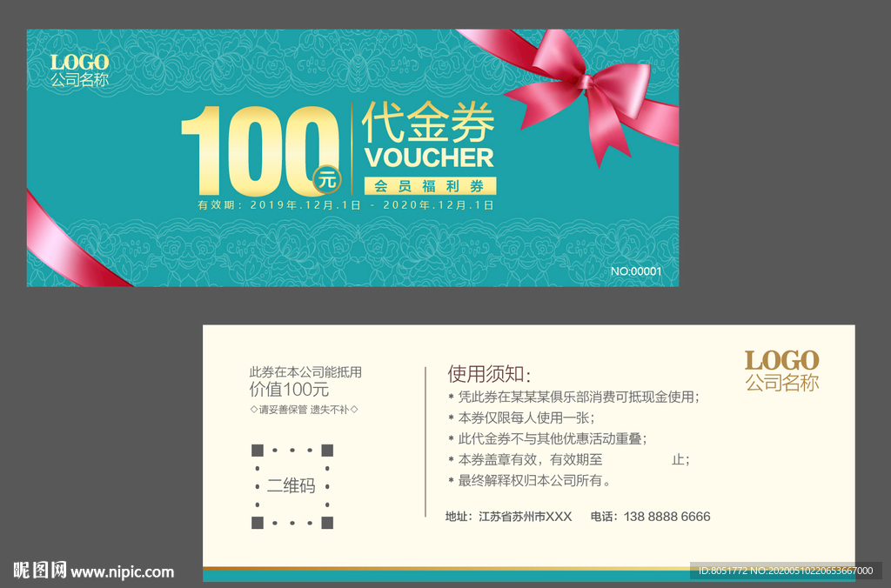Expand the 使用须知 terms heading

point(487,371)
